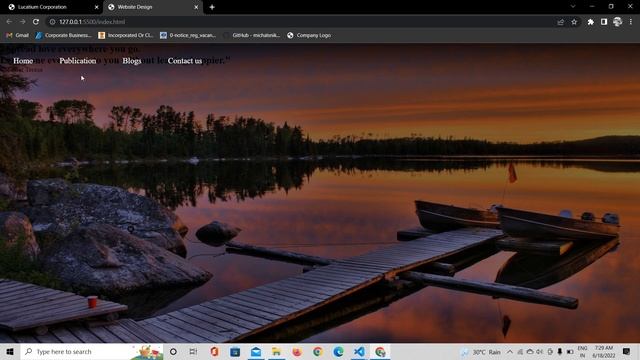Open a new browser tab
Image resolution: width=640 pixels, height=360 pixels.
click(x=212, y=7)
